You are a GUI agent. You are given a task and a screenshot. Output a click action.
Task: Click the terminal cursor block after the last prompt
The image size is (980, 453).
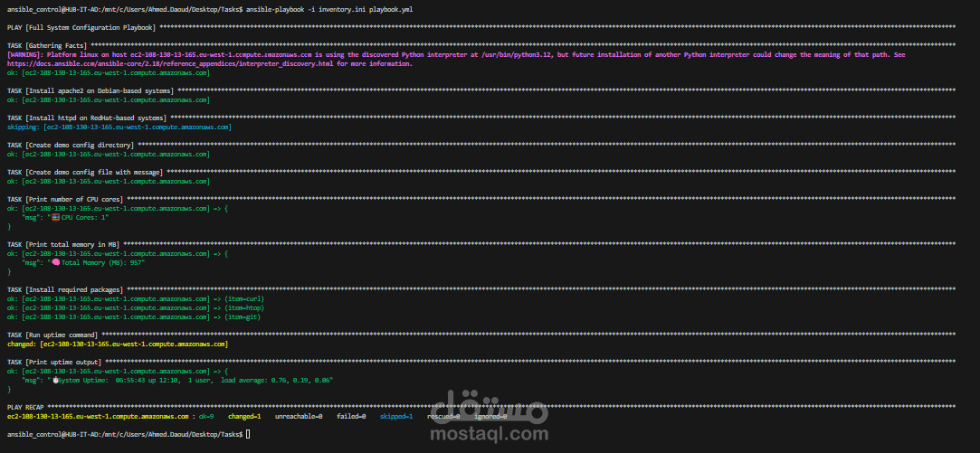pos(248,434)
